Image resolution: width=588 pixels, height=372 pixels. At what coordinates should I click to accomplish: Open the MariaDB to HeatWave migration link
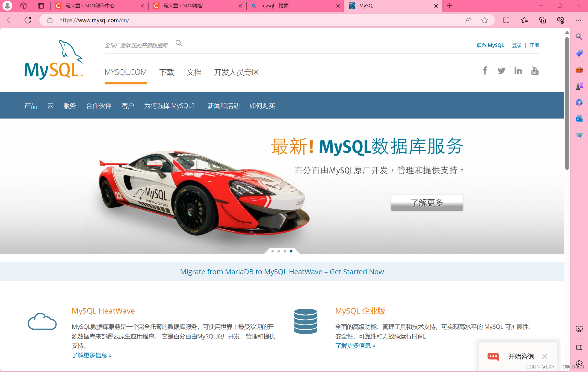(282, 271)
